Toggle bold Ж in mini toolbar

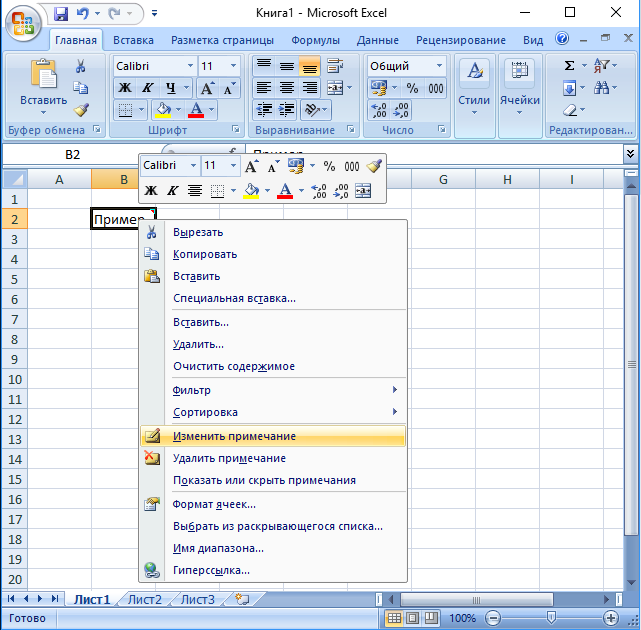pyautogui.click(x=151, y=191)
